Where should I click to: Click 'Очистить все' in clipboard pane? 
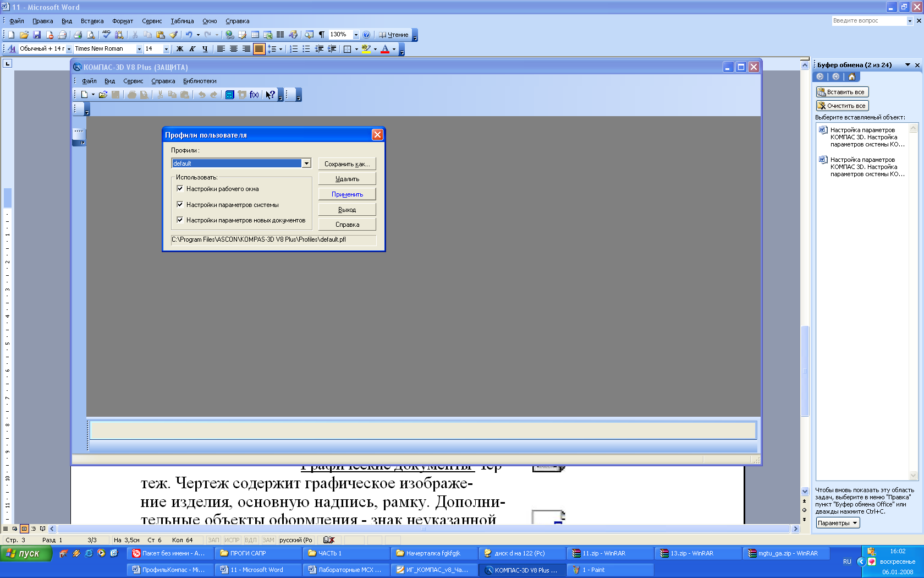tap(842, 106)
